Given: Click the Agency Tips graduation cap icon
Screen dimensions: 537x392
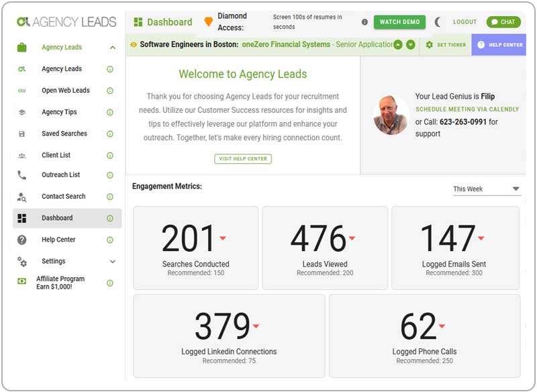Looking at the screenshot, I should [21, 112].
